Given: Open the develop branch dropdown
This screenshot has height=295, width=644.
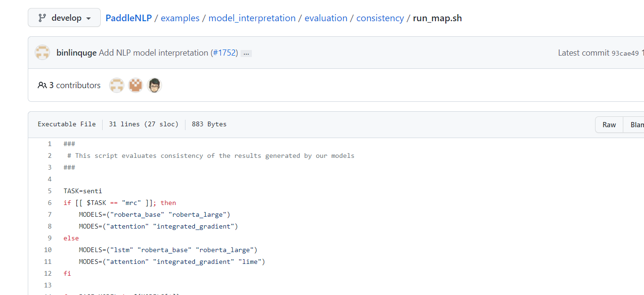Looking at the screenshot, I should [64, 18].
